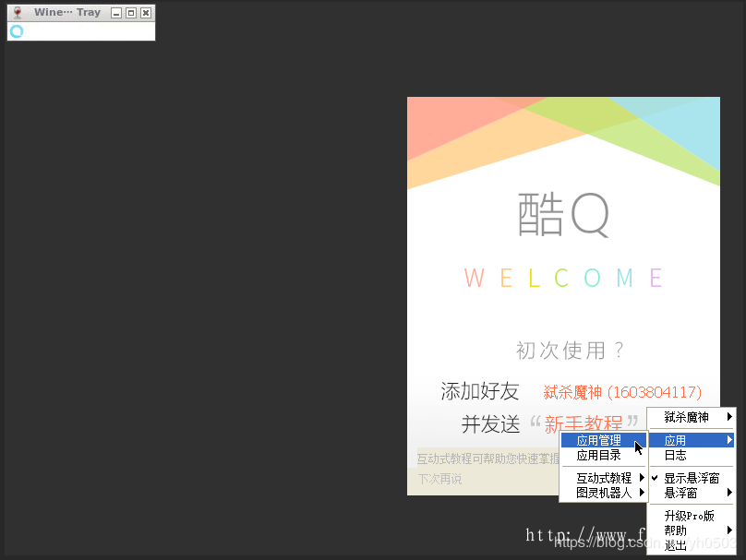This screenshot has height=560, width=746.
Task: Open the 互动式教程 submenu
Action: coord(604,478)
